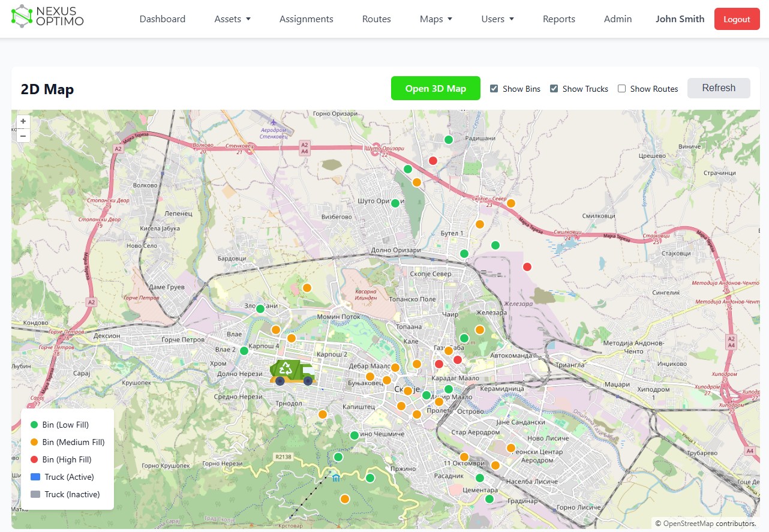The width and height of the screenshot is (769, 532).
Task: Zoom out the map with minus button
Action: [23, 136]
